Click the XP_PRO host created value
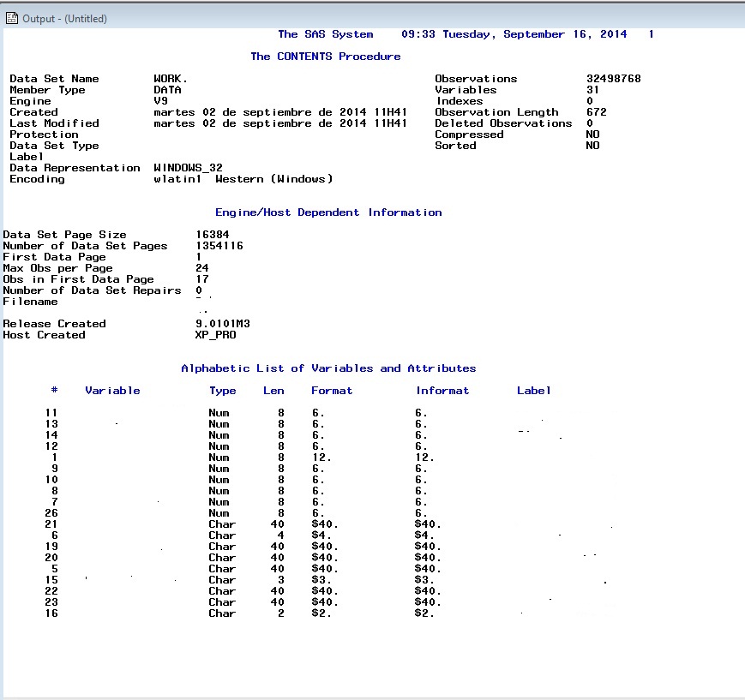 pos(215,335)
